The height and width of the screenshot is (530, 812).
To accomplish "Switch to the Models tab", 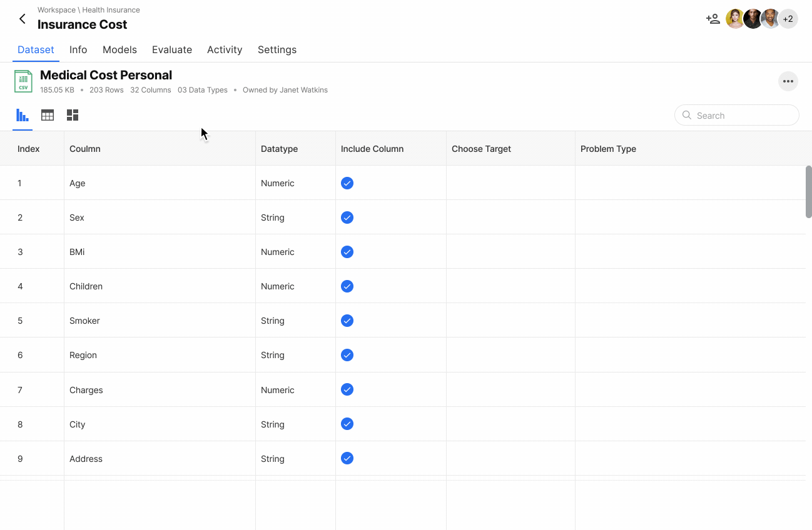I will pyautogui.click(x=119, y=50).
